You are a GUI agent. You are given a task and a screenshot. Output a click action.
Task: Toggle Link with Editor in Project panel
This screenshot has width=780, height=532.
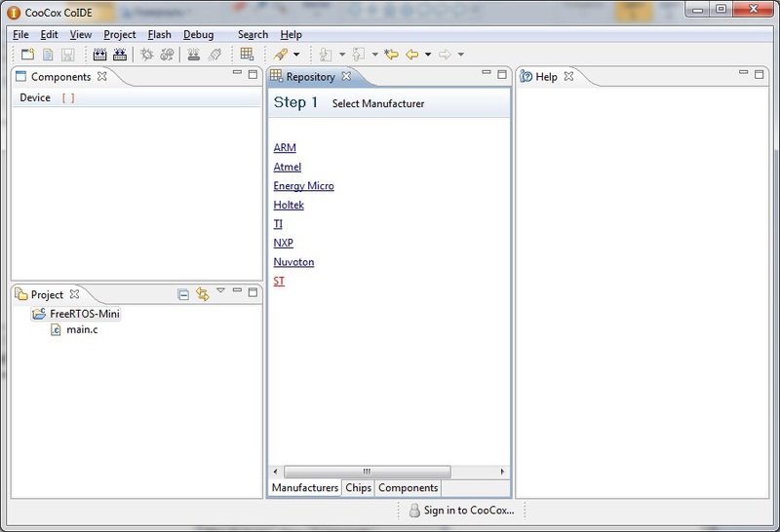(203, 294)
